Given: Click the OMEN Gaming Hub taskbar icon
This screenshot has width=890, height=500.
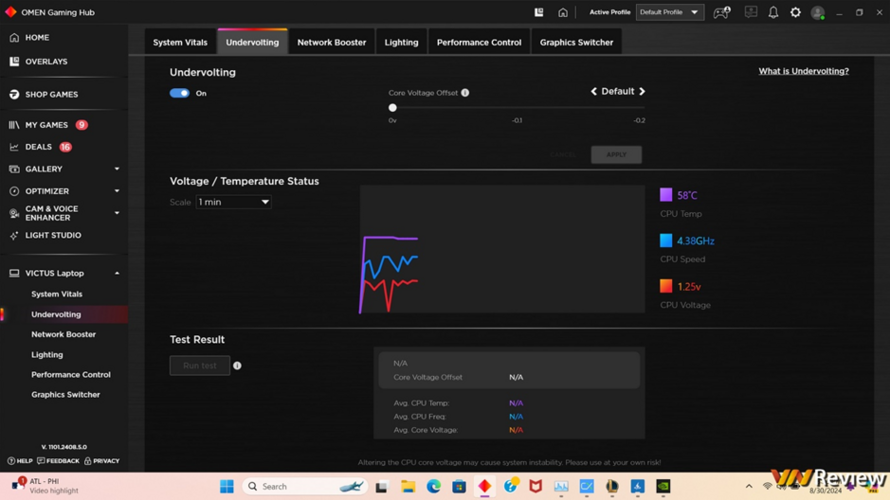Looking at the screenshot, I should 484,486.
